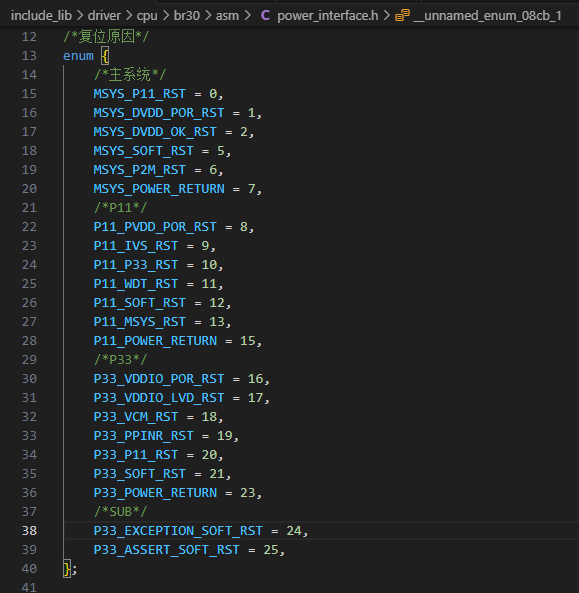Place cursor on the enum keyword
The height and width of the screenshot is (593, 579).
point(78,56)
